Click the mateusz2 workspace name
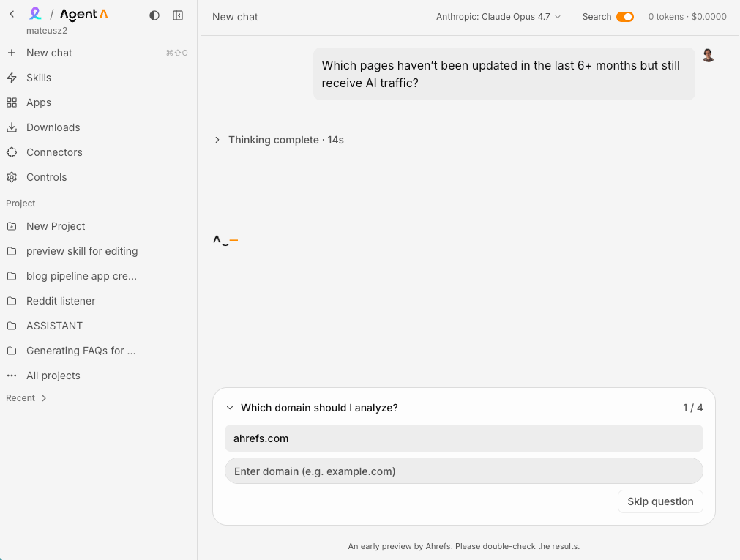The height and width of the screenshot is (560, 740). (x=47, y=31)
